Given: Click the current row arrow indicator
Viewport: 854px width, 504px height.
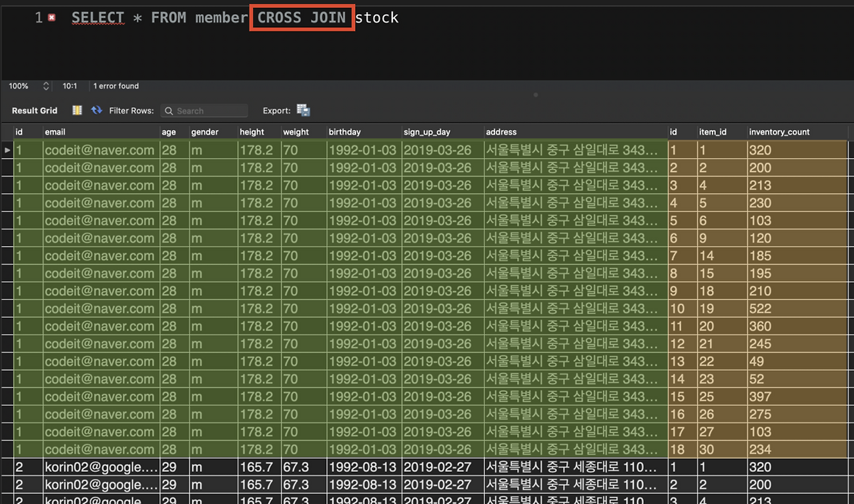Looking at the screenshot, I should [x=7, y=151].
